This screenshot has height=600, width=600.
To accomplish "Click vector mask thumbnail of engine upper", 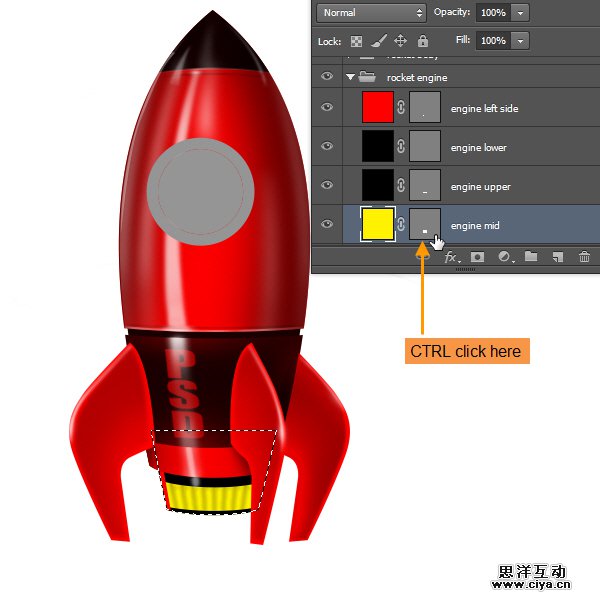I will click(425, 185).
